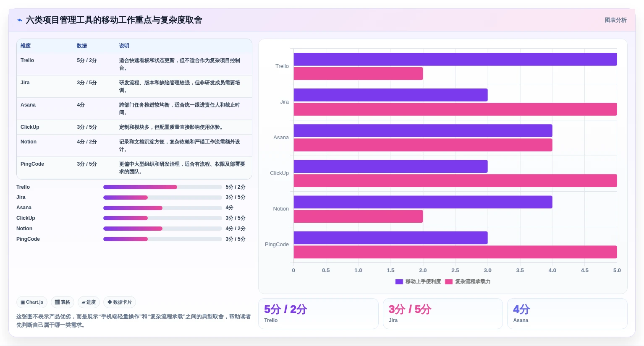Screen dimensions: 644x346
Task: Click the 4分 value in Asana table row
Action: 81,105
